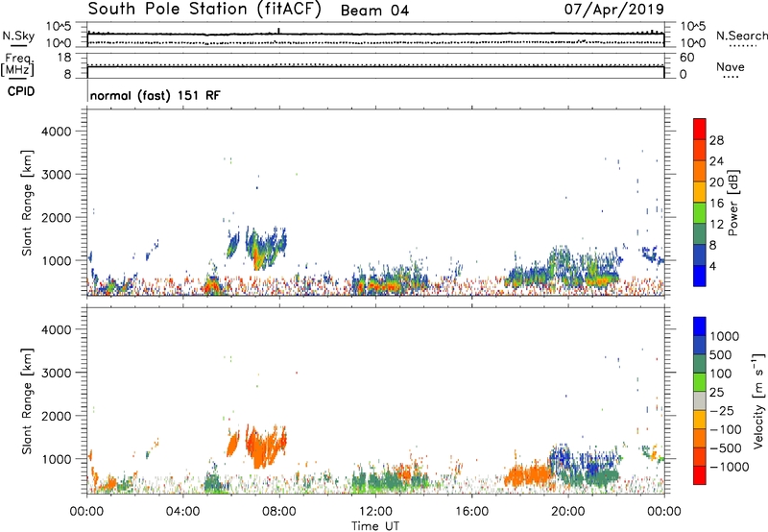The width and height of the screenshot is (768, 532).
Task: Click the "2000" tick of velocity panel
Action: tap(56, 416)
